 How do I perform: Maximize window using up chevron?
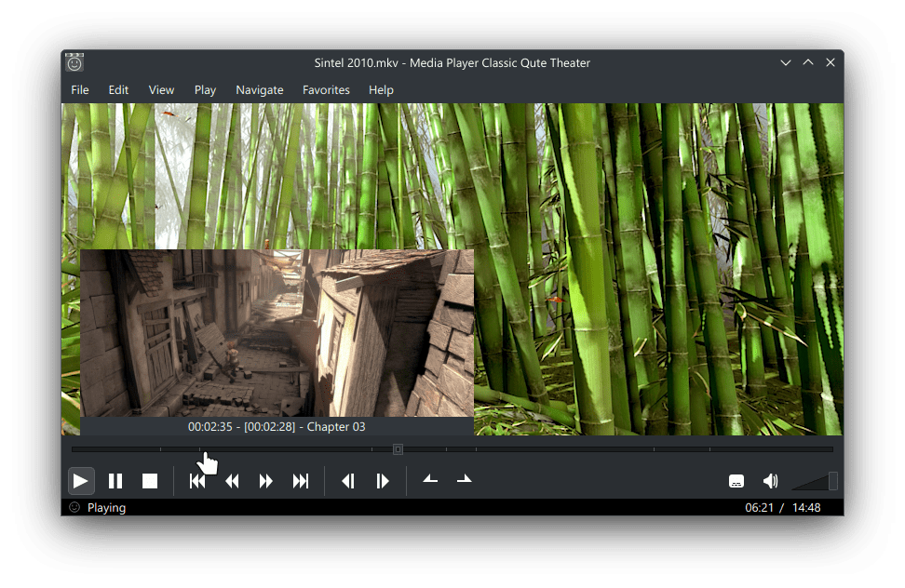pyautogui.click(x=808, y=62)
